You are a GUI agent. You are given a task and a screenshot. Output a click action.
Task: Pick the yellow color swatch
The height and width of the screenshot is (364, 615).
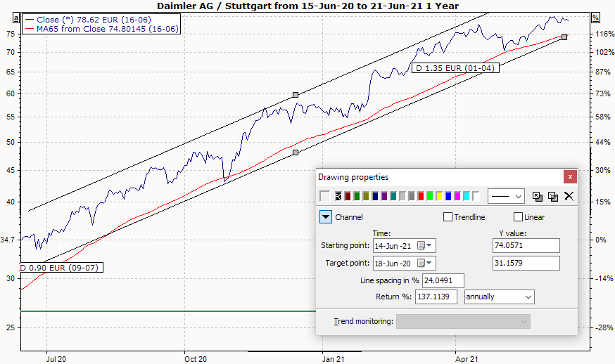click(x=439, y=196)
